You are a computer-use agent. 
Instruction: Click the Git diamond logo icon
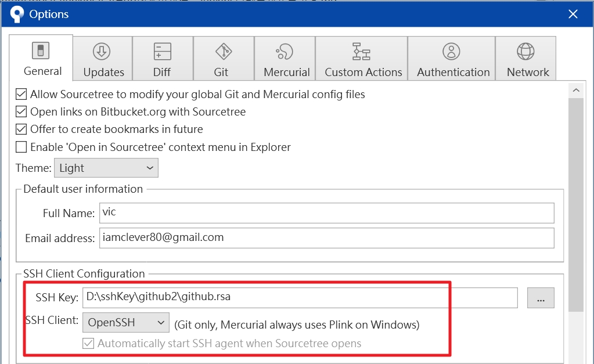[224, 52]
